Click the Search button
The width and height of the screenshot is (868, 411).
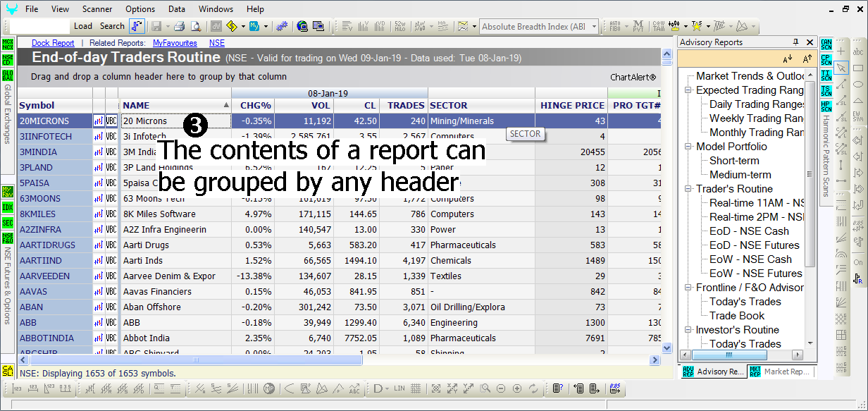point(112,26)
